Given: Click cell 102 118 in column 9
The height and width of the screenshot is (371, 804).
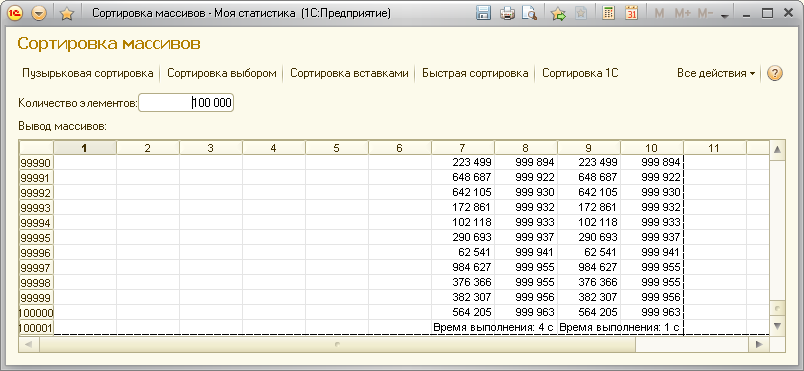Looking at the screenshot, I should [x=589, y=222].
